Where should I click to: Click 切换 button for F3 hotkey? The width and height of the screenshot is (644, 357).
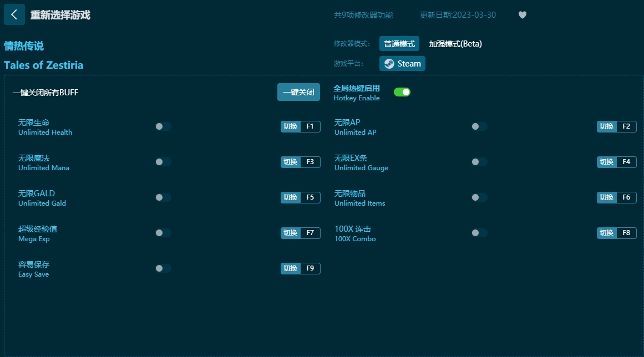point(290,162)
